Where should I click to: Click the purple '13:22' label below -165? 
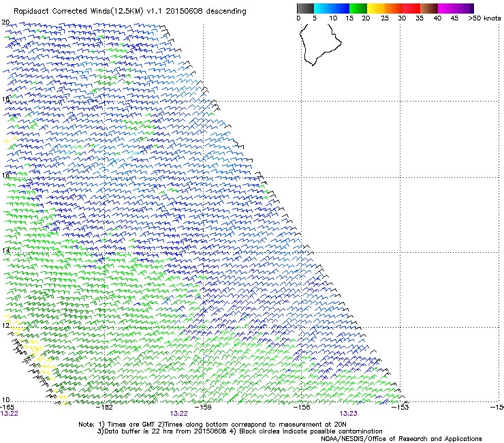click(10, 414)
